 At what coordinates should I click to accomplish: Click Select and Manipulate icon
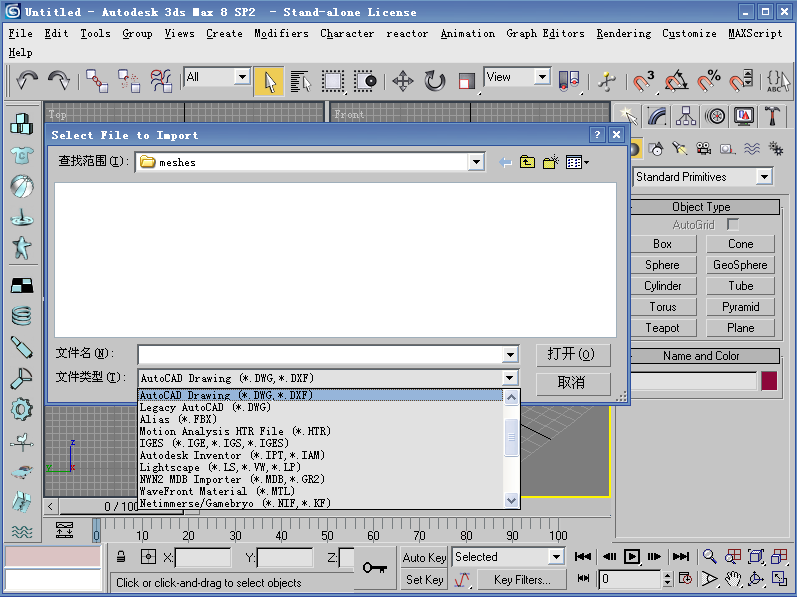[606, 81]
